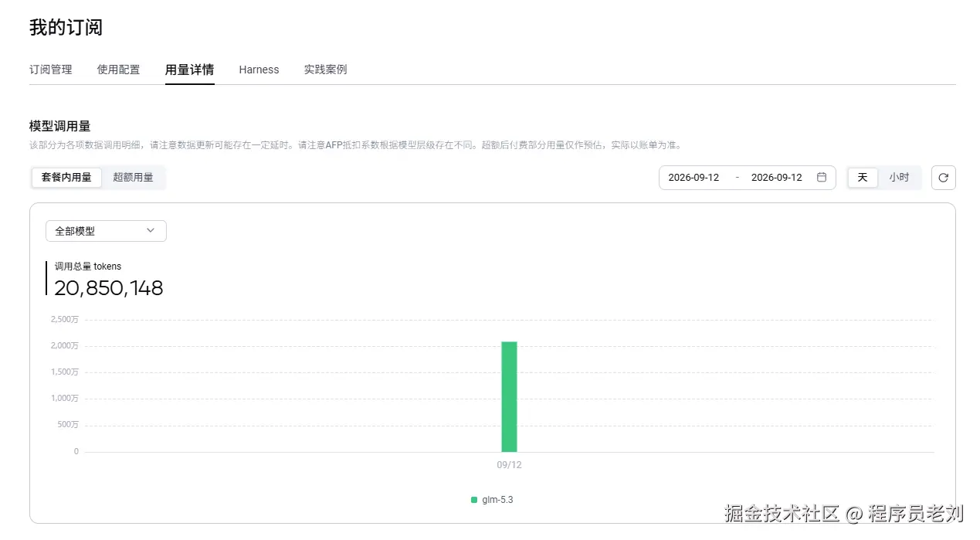Click the glm-5.3 green legend marker
The width and height of the screenshot is (980, 540).
[474, 500]
